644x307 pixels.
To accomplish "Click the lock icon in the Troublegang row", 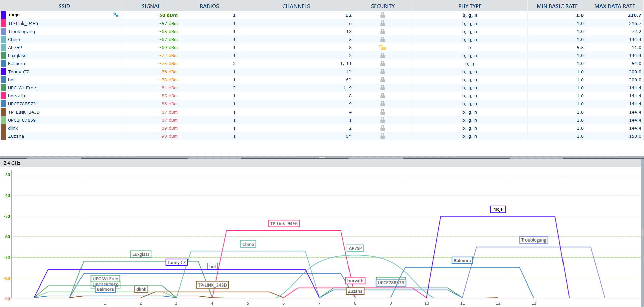I will [382, 31].
